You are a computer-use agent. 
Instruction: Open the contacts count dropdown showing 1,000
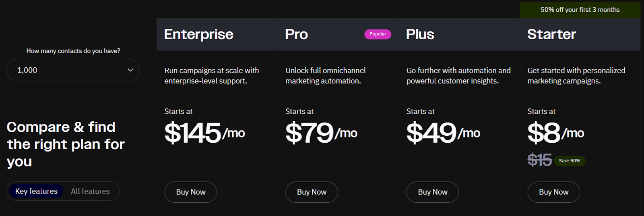click(73, 70)
